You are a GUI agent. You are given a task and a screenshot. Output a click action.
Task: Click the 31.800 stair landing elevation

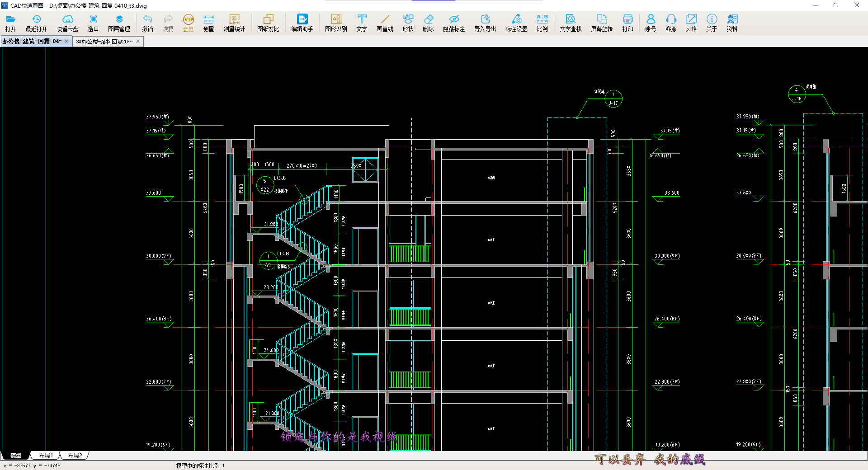coord(271,224)
